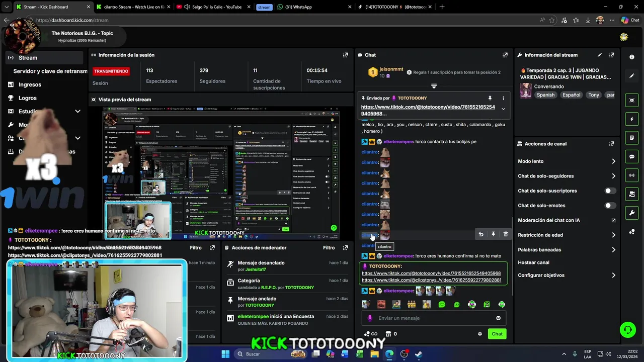
Task: Open the green headset support button
Action: (627, 330)
